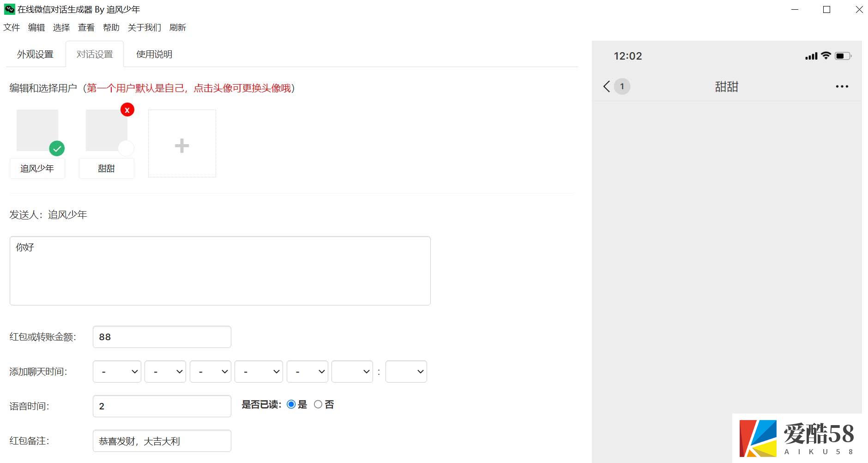Open the fifth chat time dropdown
This screenshot has height=463, width=868.
(x=307, y=372)
